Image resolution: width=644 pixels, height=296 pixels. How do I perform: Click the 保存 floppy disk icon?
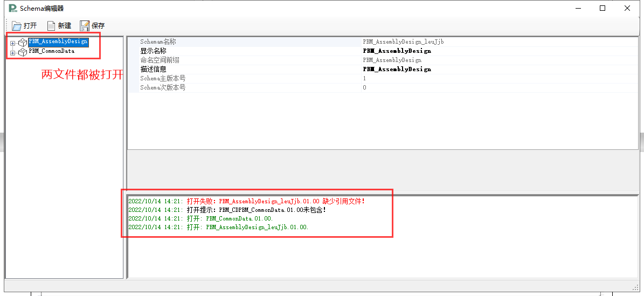pos(85,26)
